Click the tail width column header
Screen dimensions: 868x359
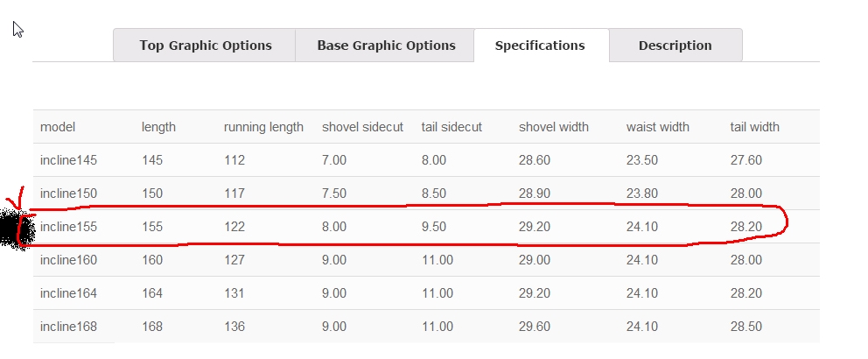754,127
